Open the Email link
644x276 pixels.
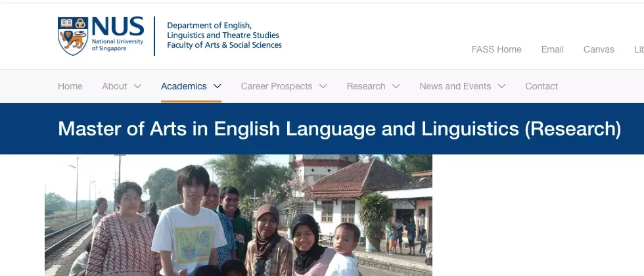tap(553, 50)
